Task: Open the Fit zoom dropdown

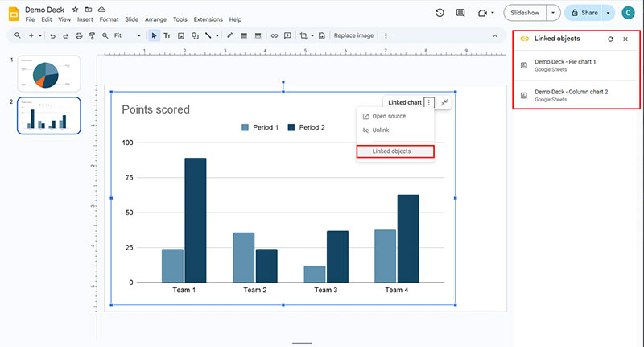Action: click(127, 35)
